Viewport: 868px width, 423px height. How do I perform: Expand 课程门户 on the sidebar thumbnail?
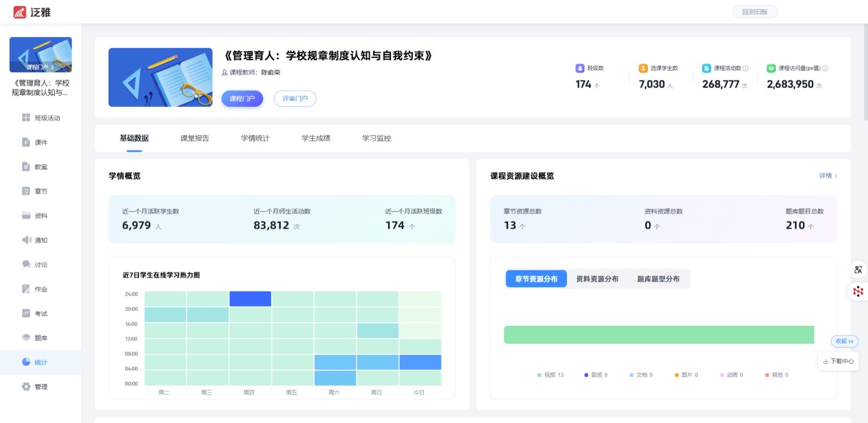[x=40, y=67]
